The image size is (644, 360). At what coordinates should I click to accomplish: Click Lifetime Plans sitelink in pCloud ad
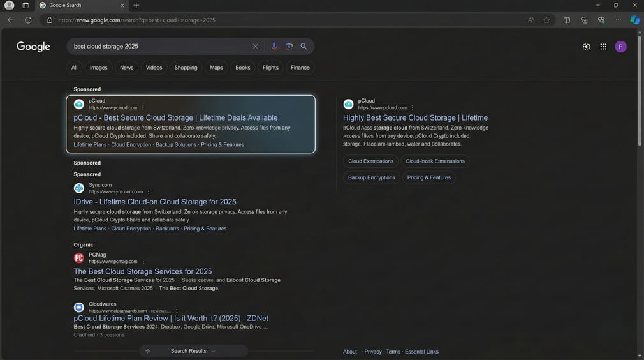click(90, 145)
